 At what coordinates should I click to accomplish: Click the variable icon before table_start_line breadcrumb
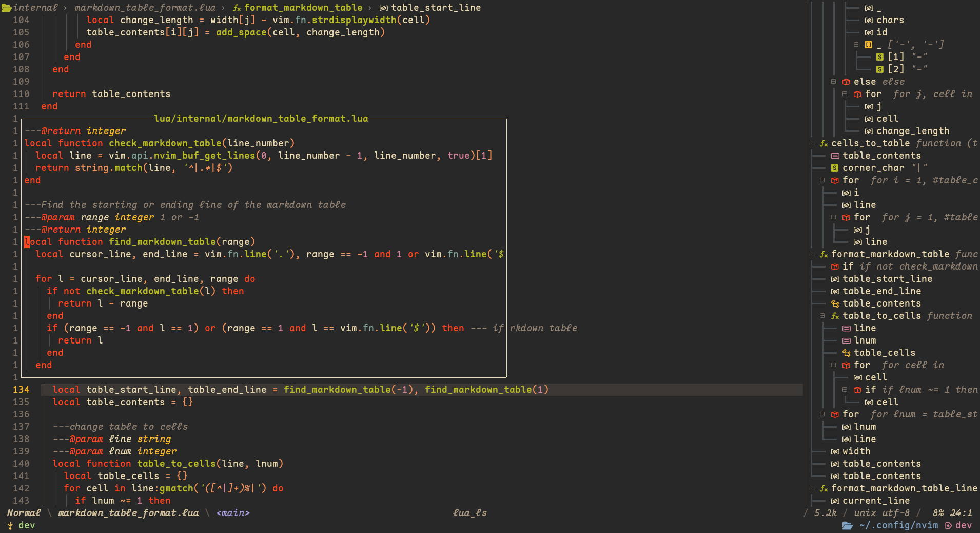point(383,8)
